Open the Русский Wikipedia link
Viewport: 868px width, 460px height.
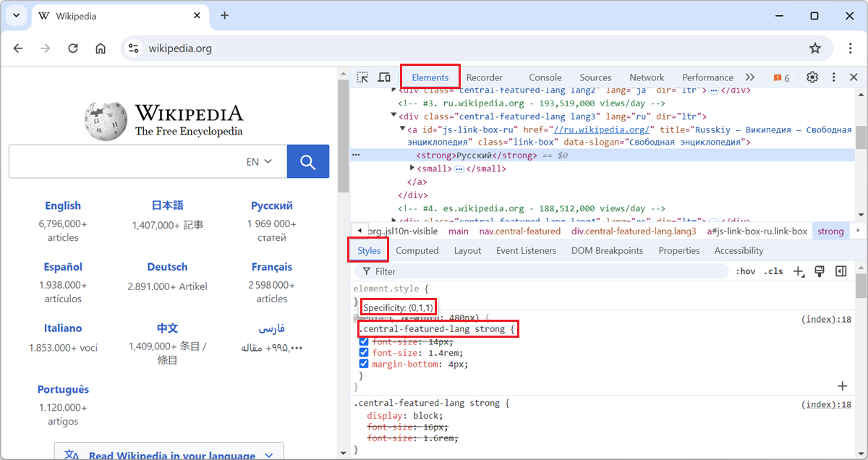(x=272, y=205)
